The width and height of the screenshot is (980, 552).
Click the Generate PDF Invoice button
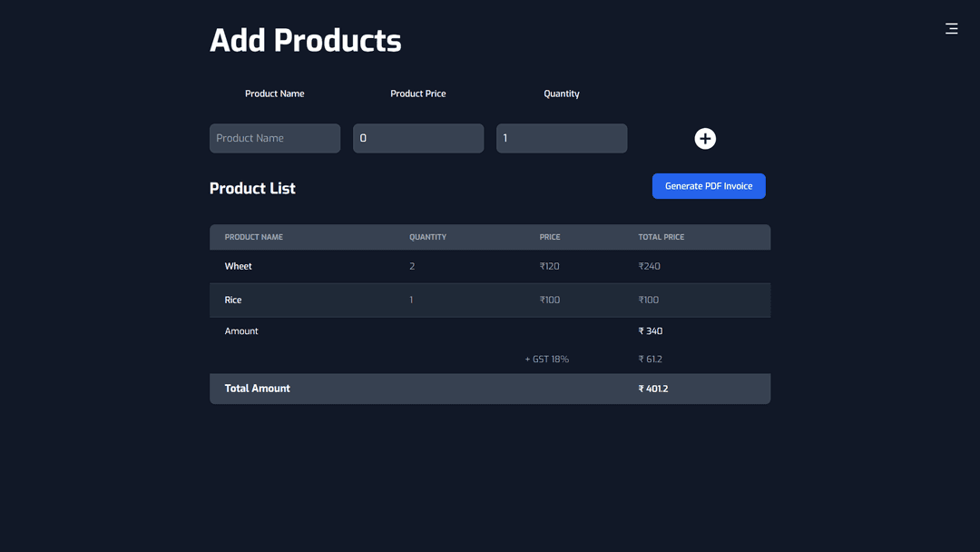709,186
